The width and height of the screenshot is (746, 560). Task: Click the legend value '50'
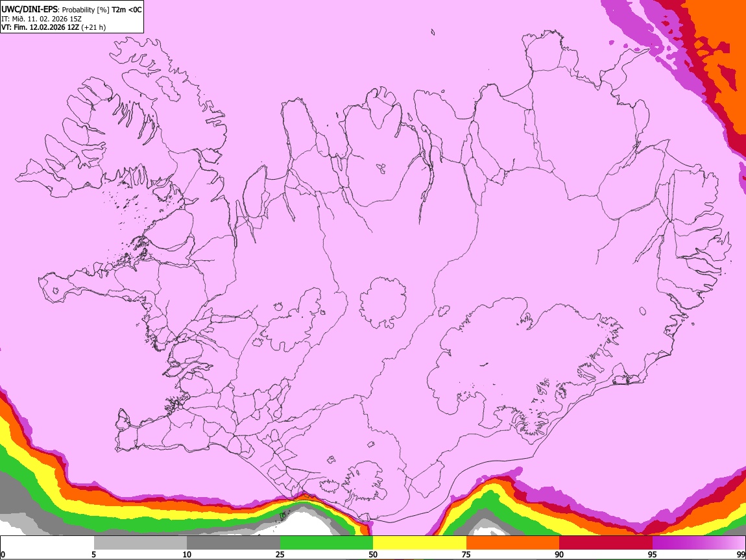click(x=373, y=554)
